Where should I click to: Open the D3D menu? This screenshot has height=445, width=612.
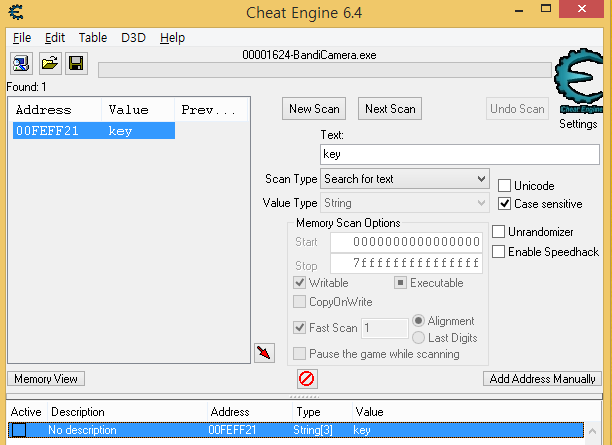(x=133, y=38)
